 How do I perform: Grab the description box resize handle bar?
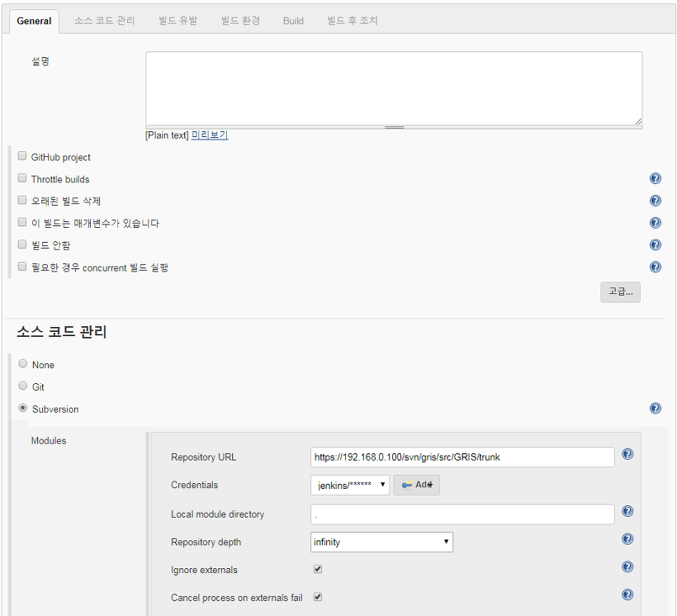point(394,127)
